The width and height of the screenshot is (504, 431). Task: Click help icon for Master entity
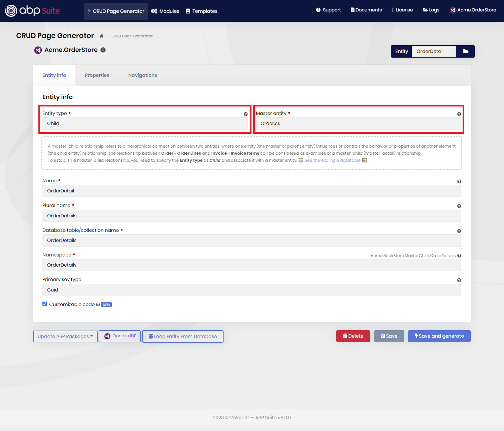(459, 114)
